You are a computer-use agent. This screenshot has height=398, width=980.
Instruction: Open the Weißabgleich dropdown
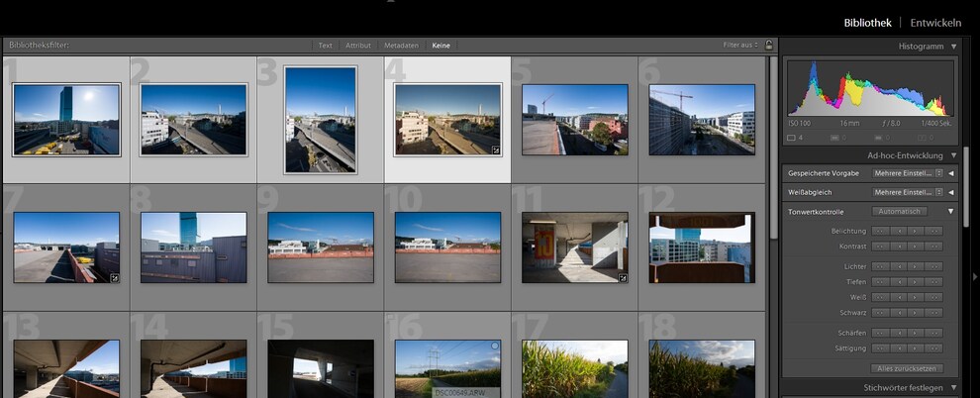908,192
